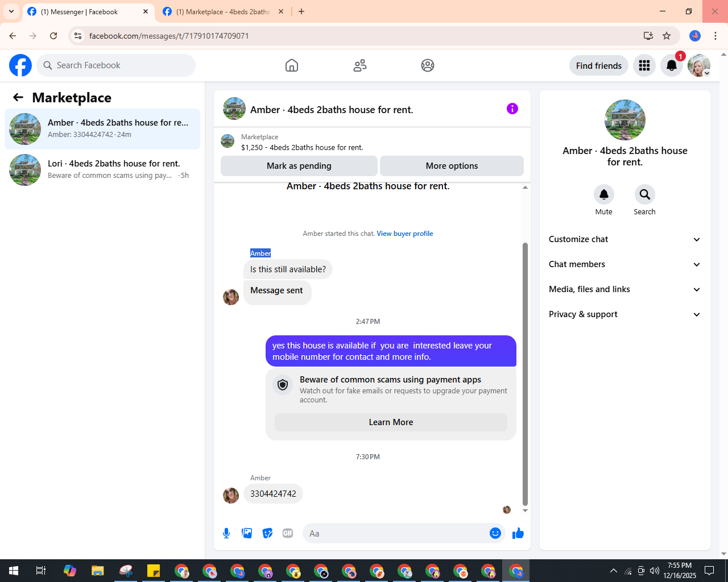
Task: Expand the Customize chat section
Action: pyautogui.click(x=624, y=239)
